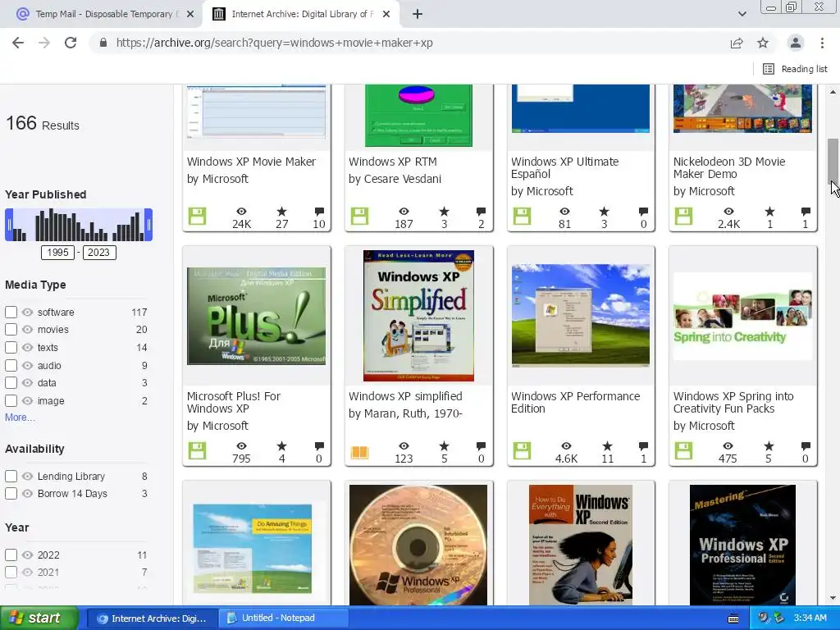Click the scrollbar down arrow
The width and height of the screenshot is (840, 630).
(833, 598)
